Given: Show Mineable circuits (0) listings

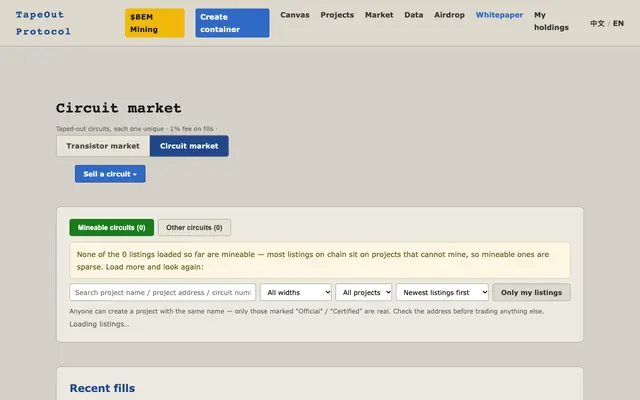Looking at the screenshot, I should (111, 227).
